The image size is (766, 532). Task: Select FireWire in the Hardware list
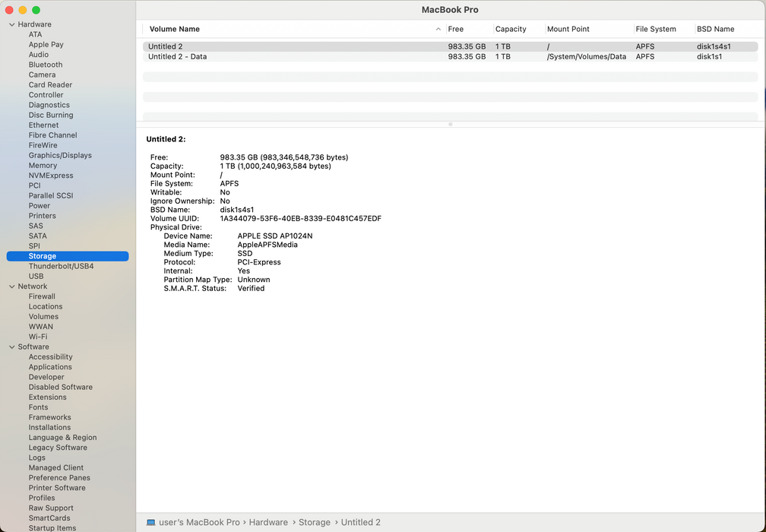tap(43, 145)
